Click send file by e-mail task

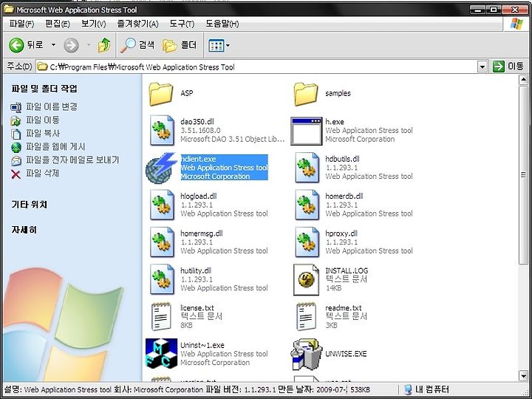point(65,160)
